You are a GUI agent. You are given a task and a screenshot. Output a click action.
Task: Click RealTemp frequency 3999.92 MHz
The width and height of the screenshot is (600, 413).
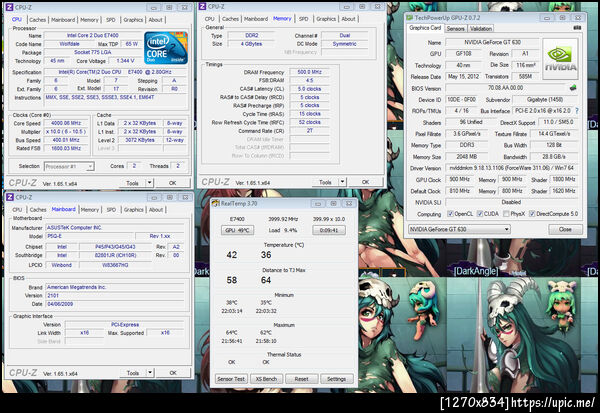283,219
